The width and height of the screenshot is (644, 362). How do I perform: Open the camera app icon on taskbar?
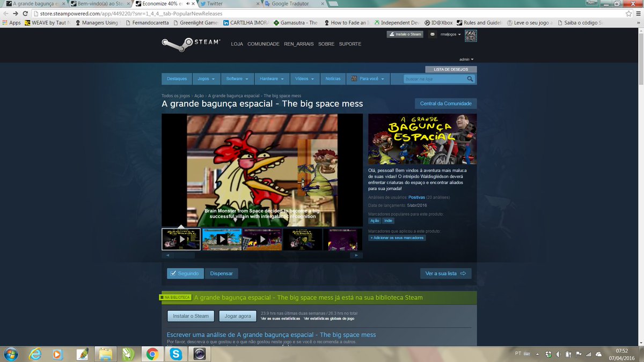click(200, 354)
